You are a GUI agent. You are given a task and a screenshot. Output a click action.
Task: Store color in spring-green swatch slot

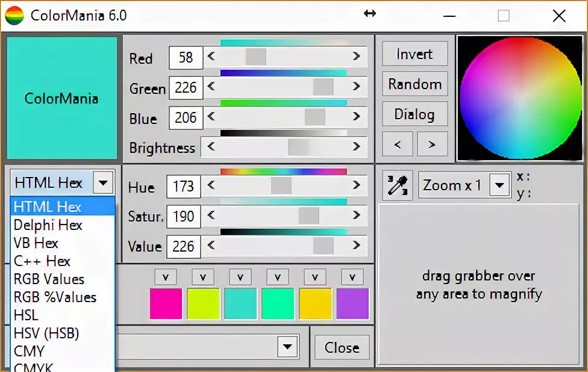(278, 277)
